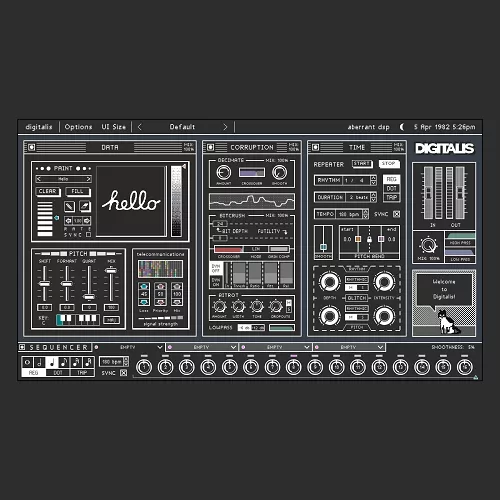This screenshot has height=500, width=500.
Task: Select next Paint image after Hello
Action: pos(88,179)
